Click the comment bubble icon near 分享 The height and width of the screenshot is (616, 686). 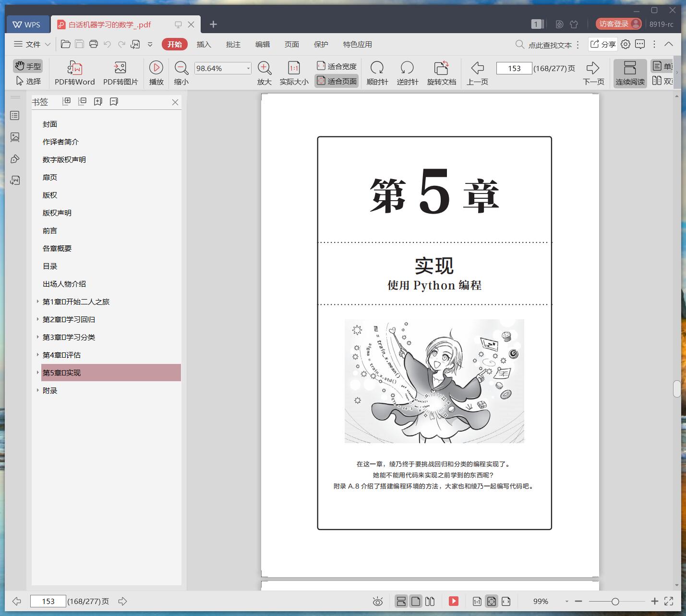[x=640, y=44]
